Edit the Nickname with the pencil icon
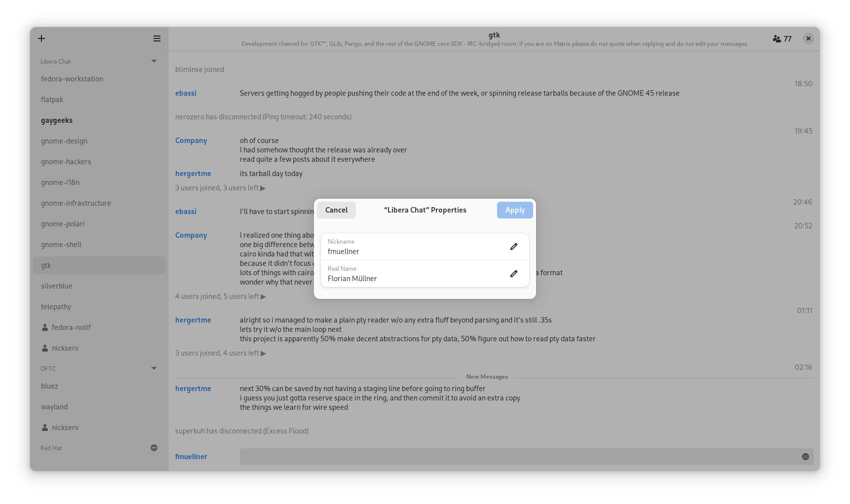Viewport: 850px width, 504px height. [x=513, y=247]
